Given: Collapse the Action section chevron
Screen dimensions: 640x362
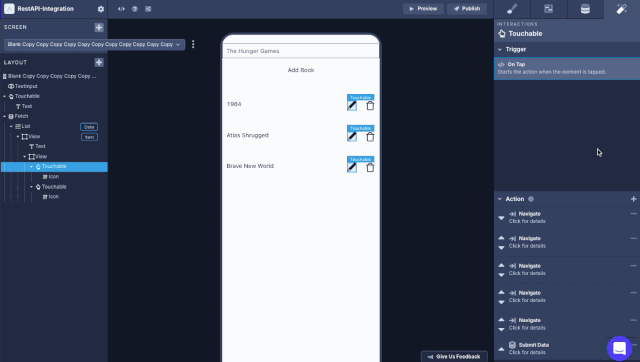Looking at the screenshot, I should (500, 199).
